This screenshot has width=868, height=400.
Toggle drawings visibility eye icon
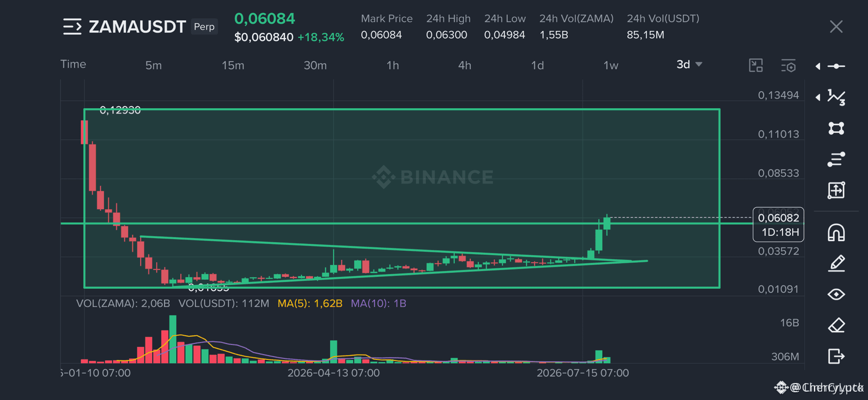coord(837,294)
